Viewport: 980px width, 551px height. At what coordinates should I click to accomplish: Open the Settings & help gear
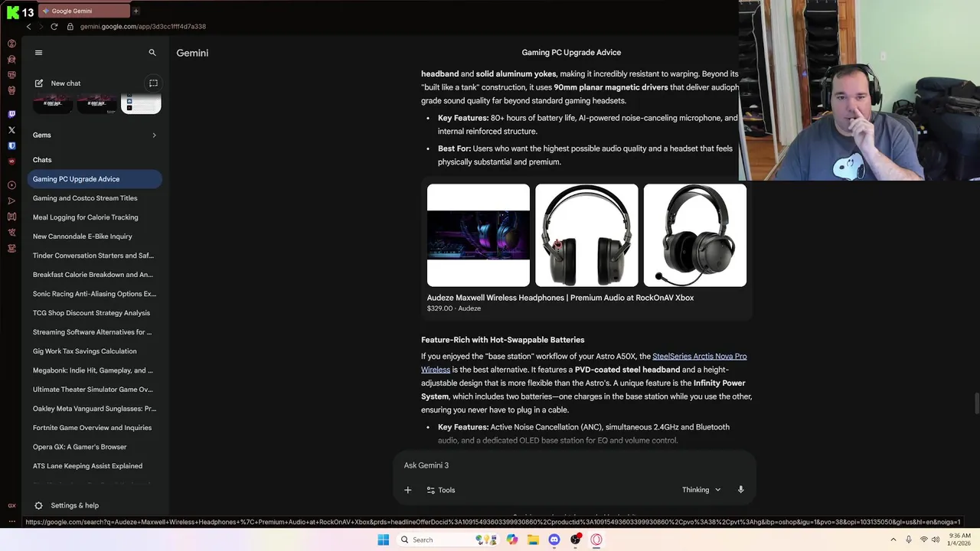[38, 506]
